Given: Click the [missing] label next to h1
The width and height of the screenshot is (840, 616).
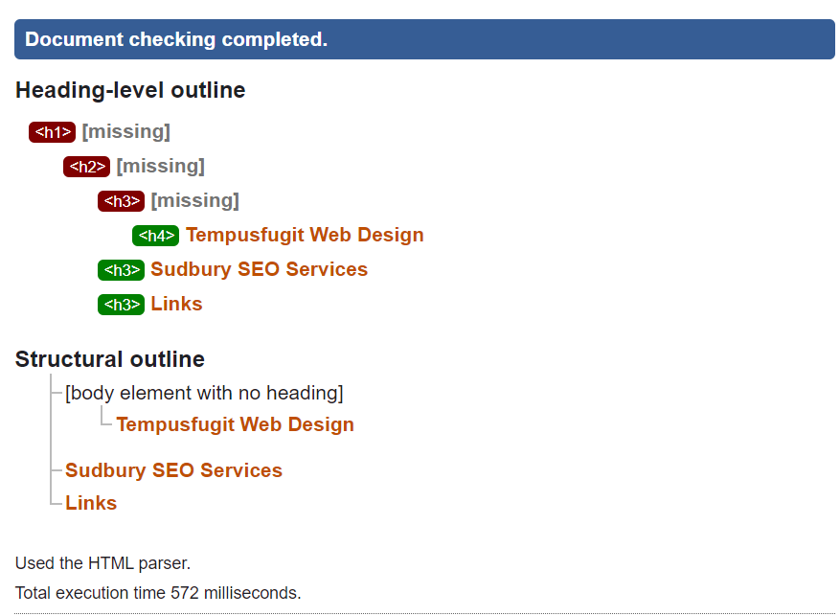Looking at the screenshot, I should (x=125, y=132).
